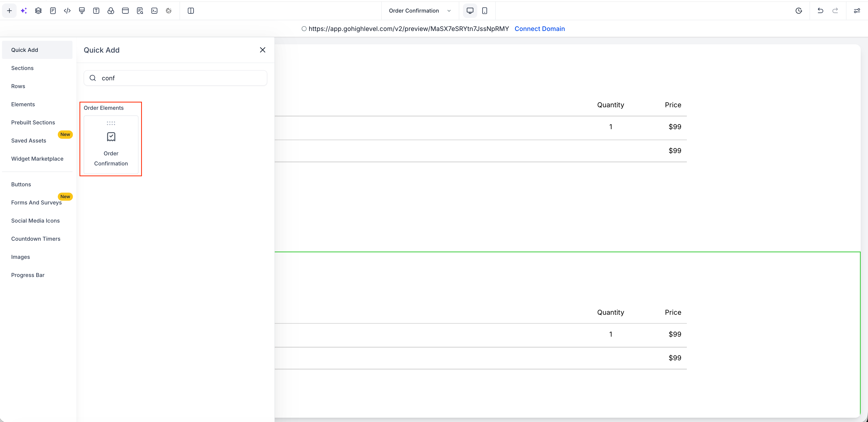
Task: Open the custom code brackets icon
Action: pos(67,11)
